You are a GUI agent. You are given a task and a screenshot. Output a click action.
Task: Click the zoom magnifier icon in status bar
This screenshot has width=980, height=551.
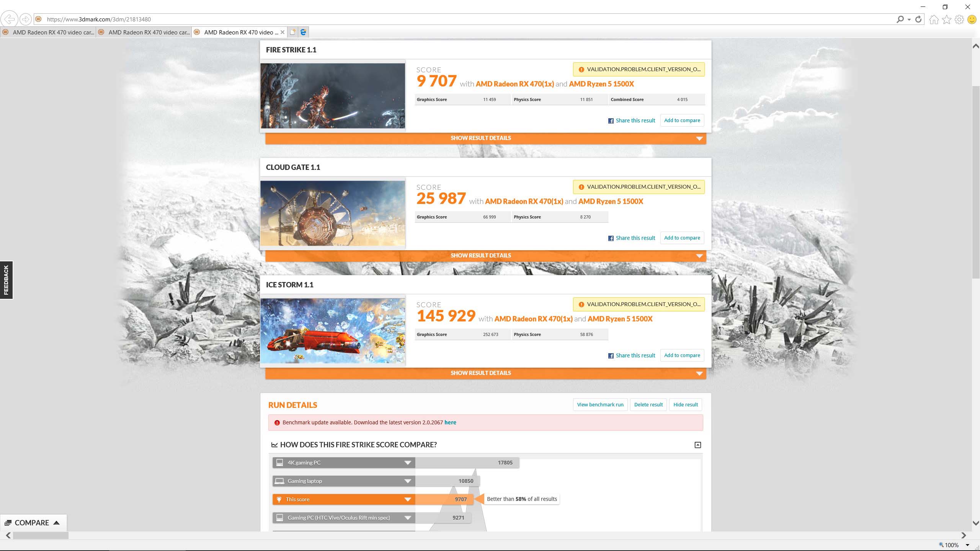pyautogui.click(x=941, y=544)
